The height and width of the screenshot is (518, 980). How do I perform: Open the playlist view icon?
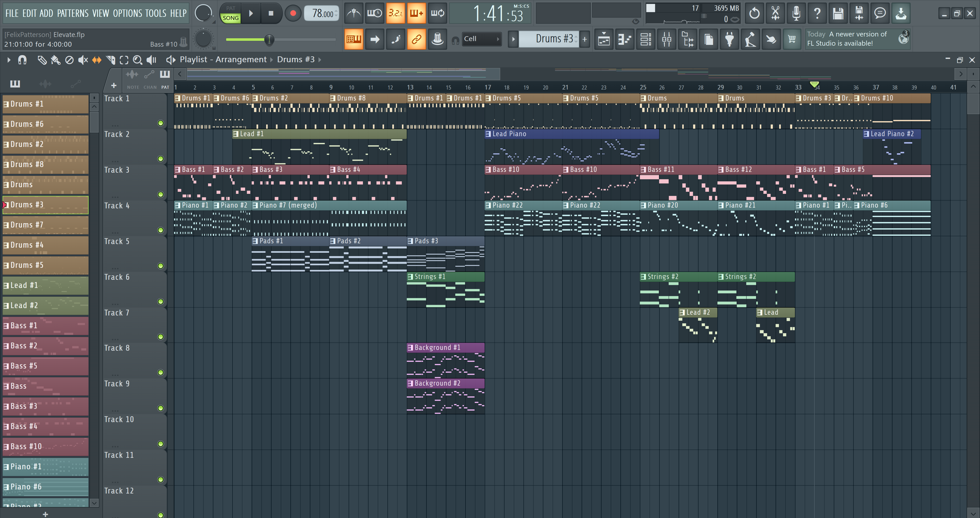(604, 39)
